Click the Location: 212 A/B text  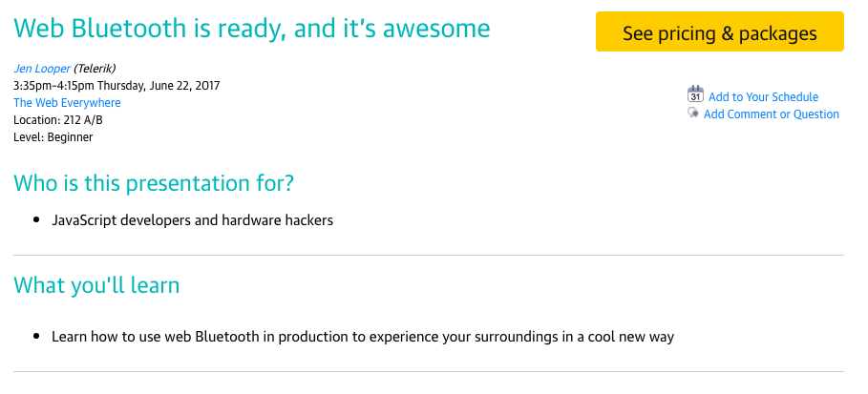[x=57, y=120]
